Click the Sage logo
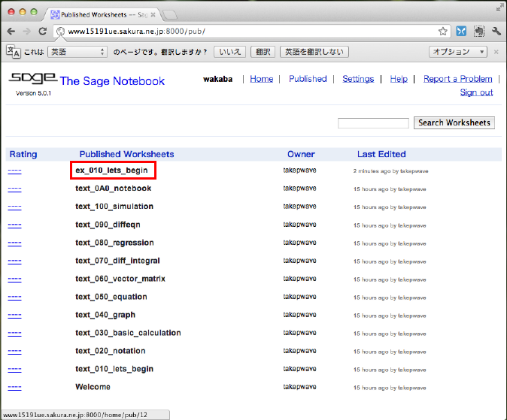This screenshot has width=507, height=420. (x=32, y=80)
